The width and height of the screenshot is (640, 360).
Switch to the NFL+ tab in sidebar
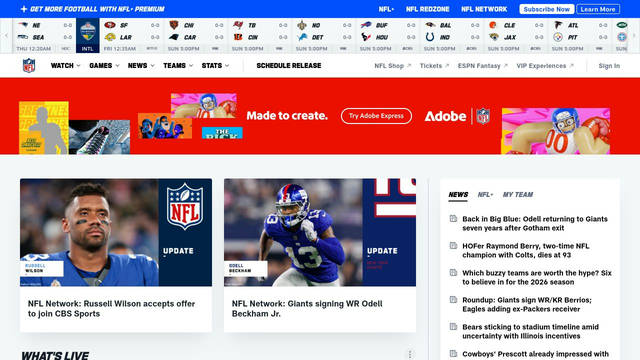(x=485, y=195)
